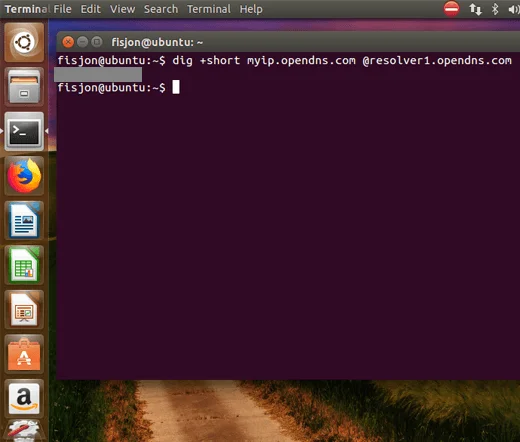Open the Amazon launcher icon
The image size is (520, 442).
[x=24, y=399]
